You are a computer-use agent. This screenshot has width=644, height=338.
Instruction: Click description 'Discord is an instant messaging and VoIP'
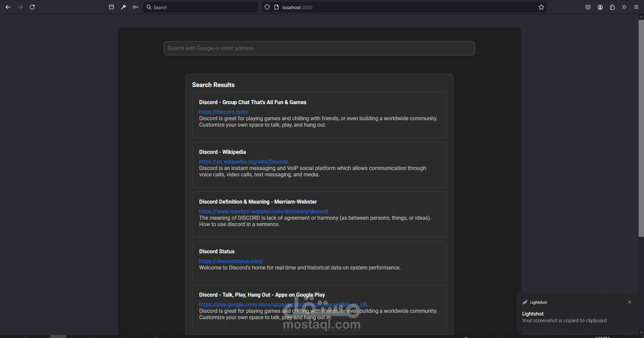coord(312,171)
